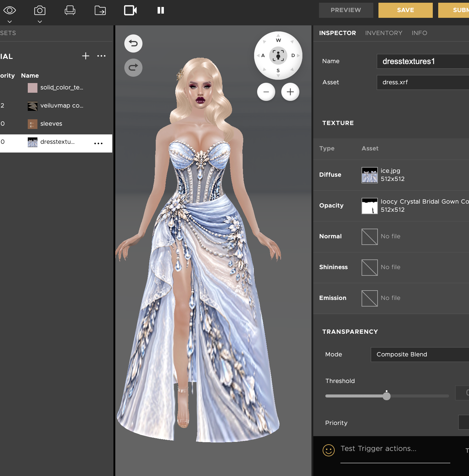Screen dimensions: 469x476
Task: Click the empty Normal texture slot
Action: coord(370,237)
